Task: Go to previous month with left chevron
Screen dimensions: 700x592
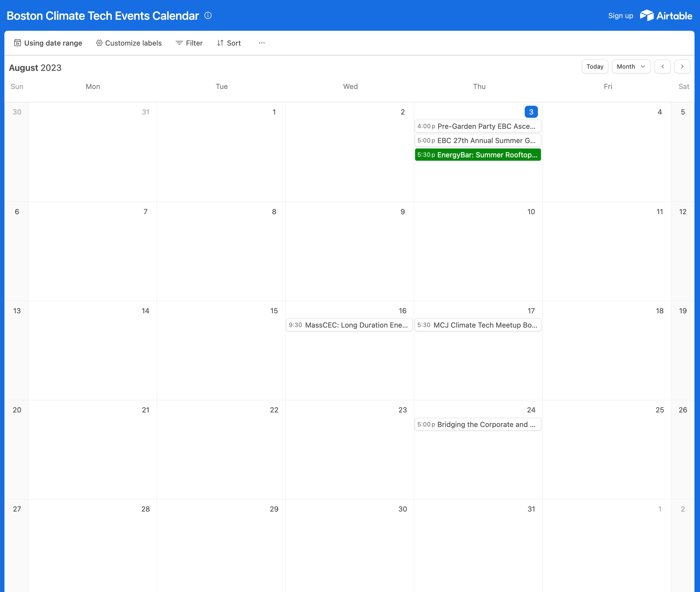Action: coord(662,66)
